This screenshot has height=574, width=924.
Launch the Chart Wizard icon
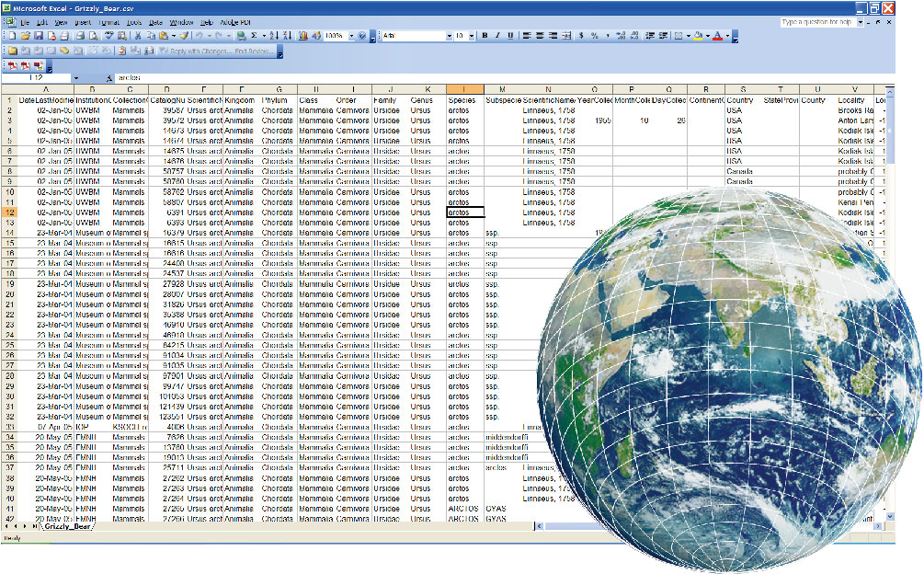302,36
